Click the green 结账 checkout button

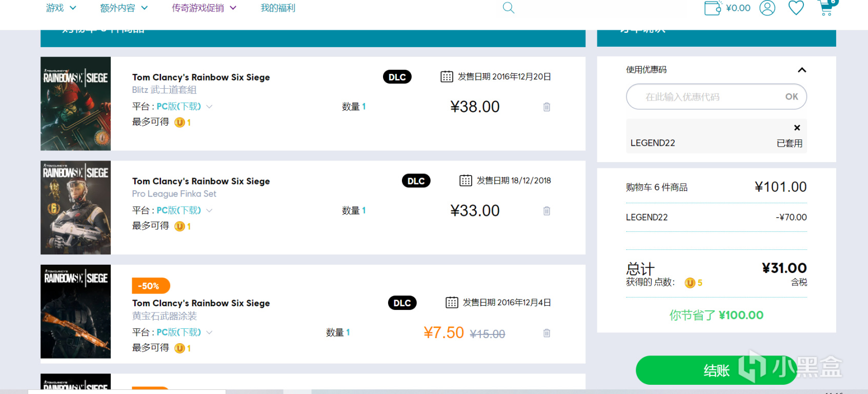pos(716,370)
